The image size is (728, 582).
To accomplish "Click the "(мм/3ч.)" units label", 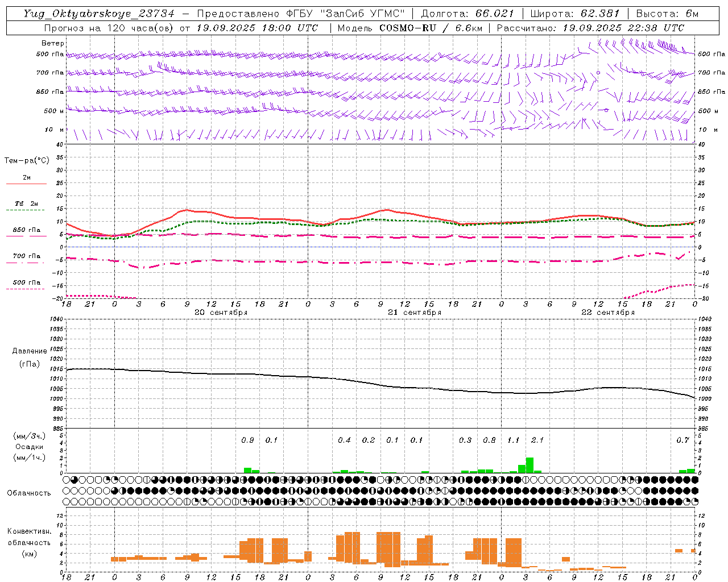I will click(x=30, y=436).
